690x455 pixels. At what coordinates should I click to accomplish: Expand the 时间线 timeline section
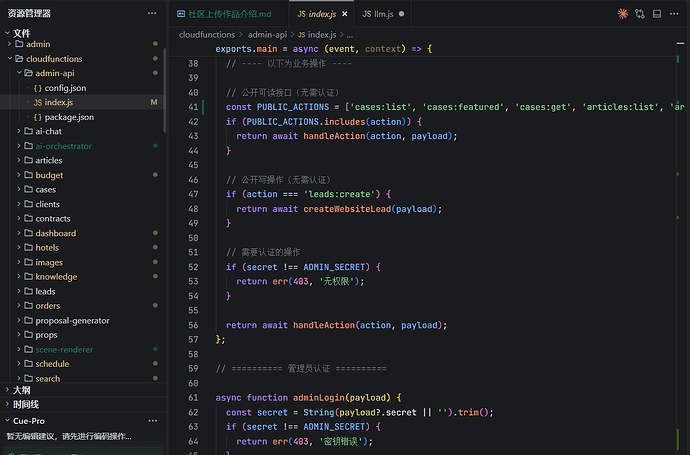pyautogui.click(x=7, y=404)
